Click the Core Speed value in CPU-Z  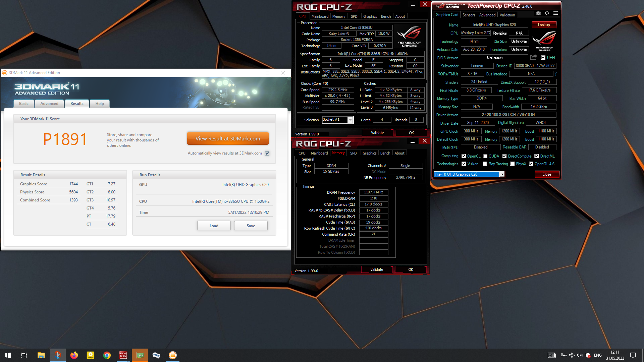(x=338, y=90)
